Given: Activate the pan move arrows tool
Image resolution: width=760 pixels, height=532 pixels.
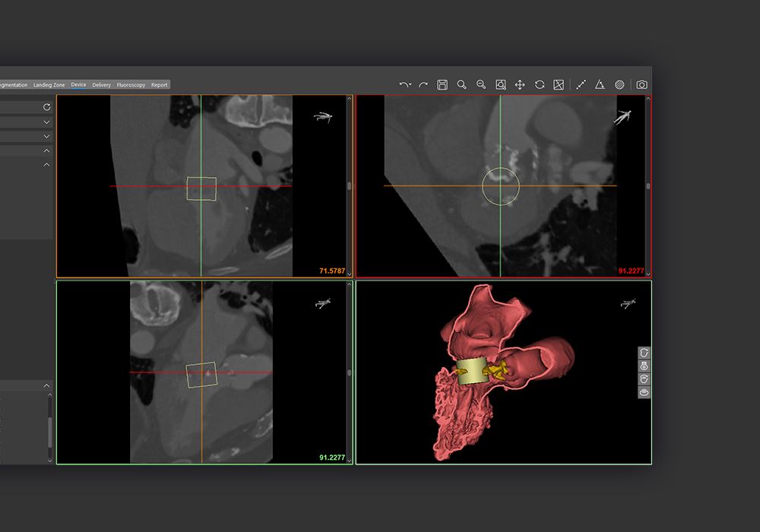Looking at the screenshot, I should point(520,85).
